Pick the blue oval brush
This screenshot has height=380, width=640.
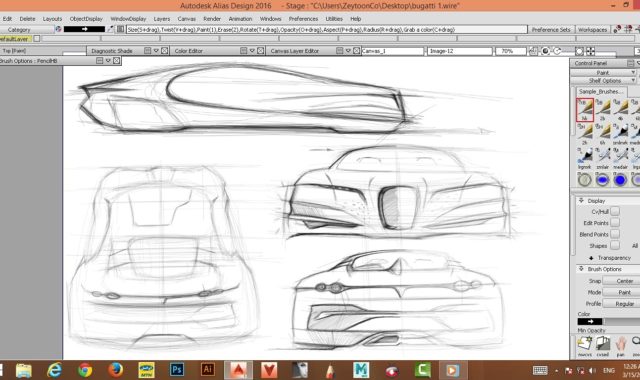pyautogui.click(x=602, y=180)
